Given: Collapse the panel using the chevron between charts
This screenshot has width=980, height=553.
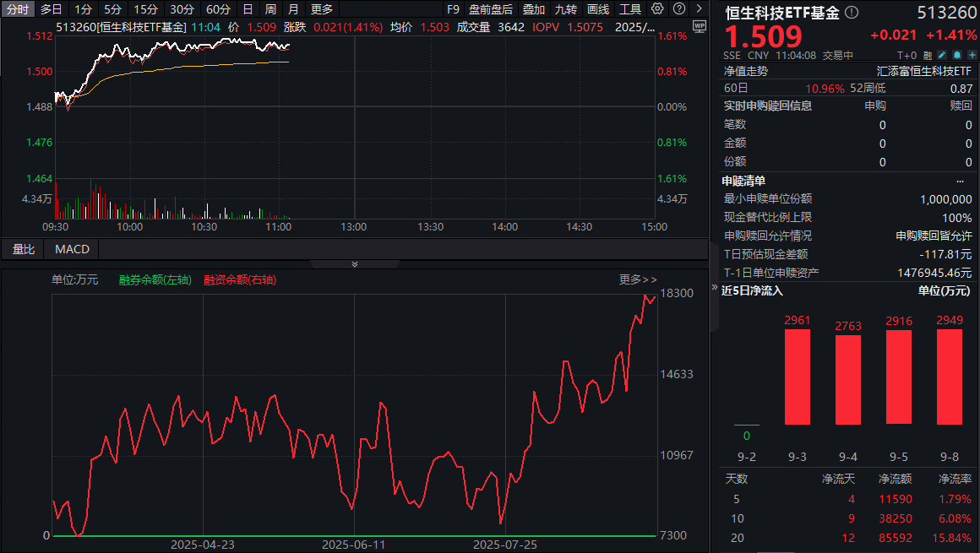Looking at the screenshot, I should (354, 264).
